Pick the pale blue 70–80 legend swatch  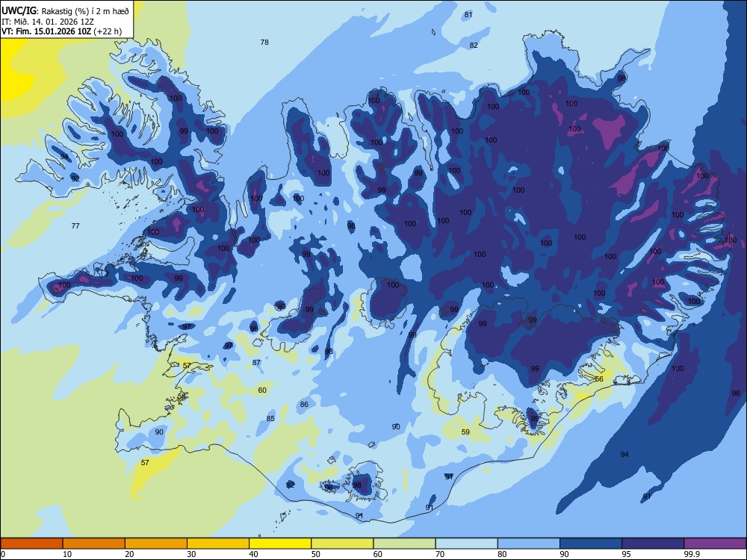(466, 544)
